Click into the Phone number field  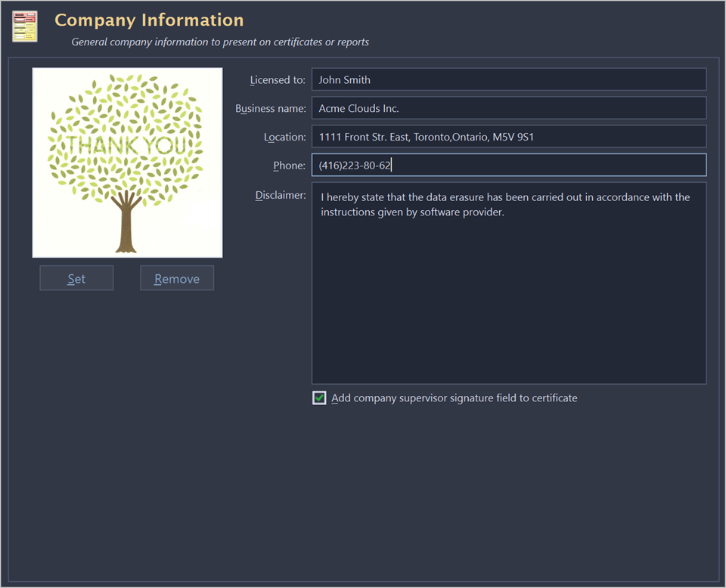pos(508,166)
